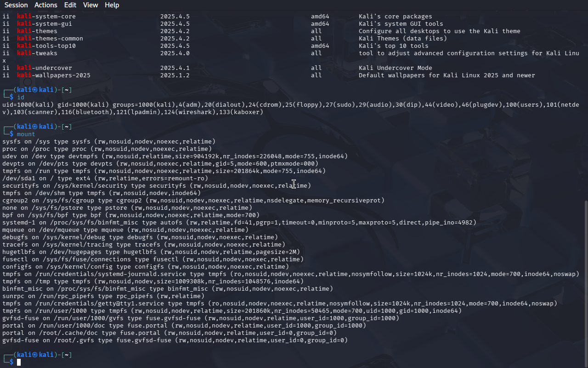Click the kali-themes-common package name
The image size is (588, 368).
pyautogui.click(x=50, y=39)
